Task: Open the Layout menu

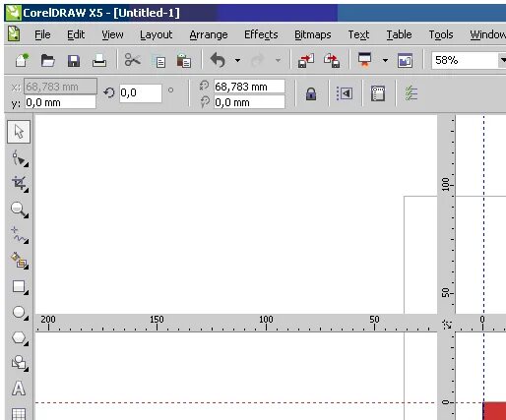Action: point(156,34)
